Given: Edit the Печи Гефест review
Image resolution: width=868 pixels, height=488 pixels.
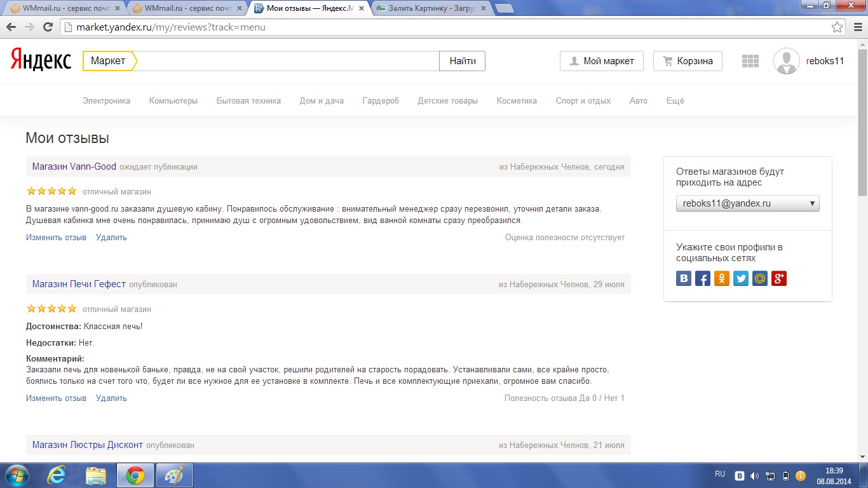Looking at the screenshot, I should click(56, 398).
